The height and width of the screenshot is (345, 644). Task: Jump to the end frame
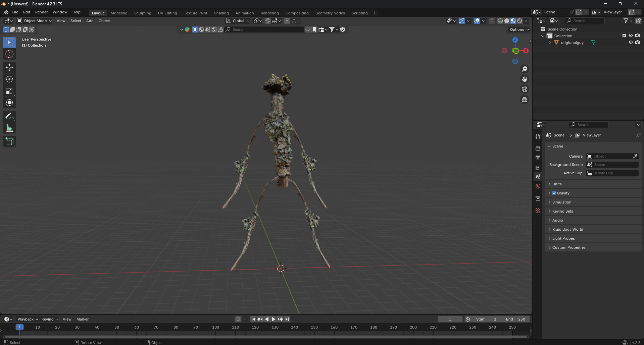click(287, 319)
